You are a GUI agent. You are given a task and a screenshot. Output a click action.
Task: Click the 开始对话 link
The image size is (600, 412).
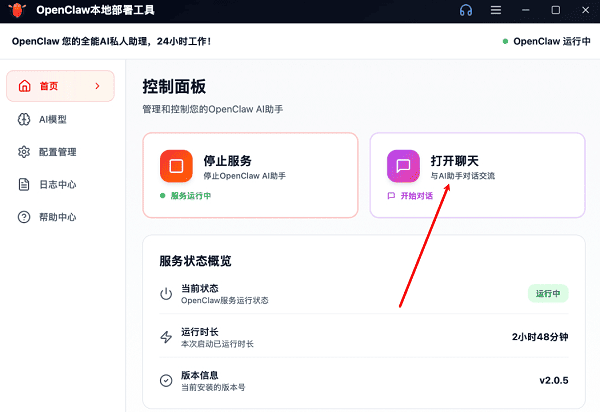tap(416, 196)
